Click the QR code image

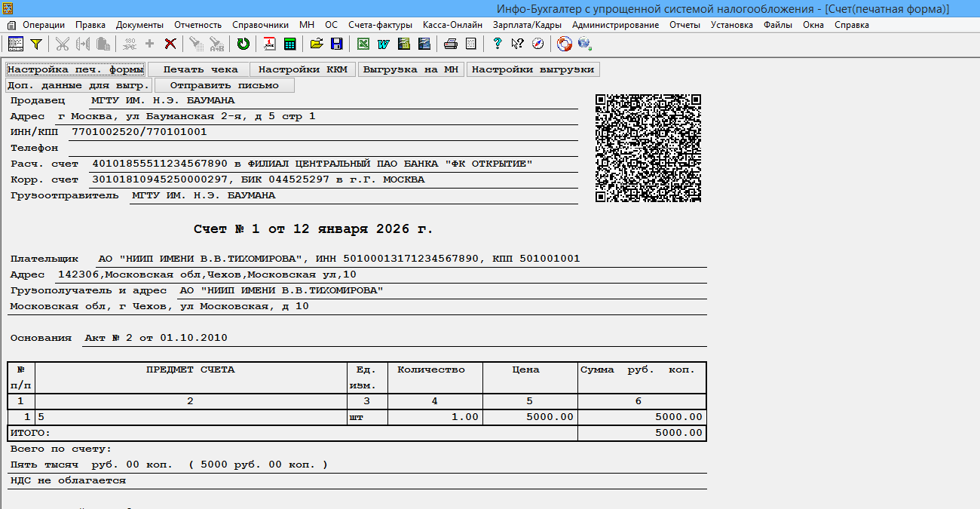coord(648,149)
